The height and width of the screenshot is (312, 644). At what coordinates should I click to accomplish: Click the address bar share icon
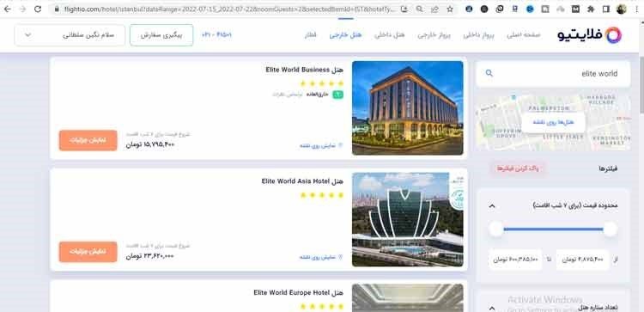pyautogui.click(x=434, y=9)
